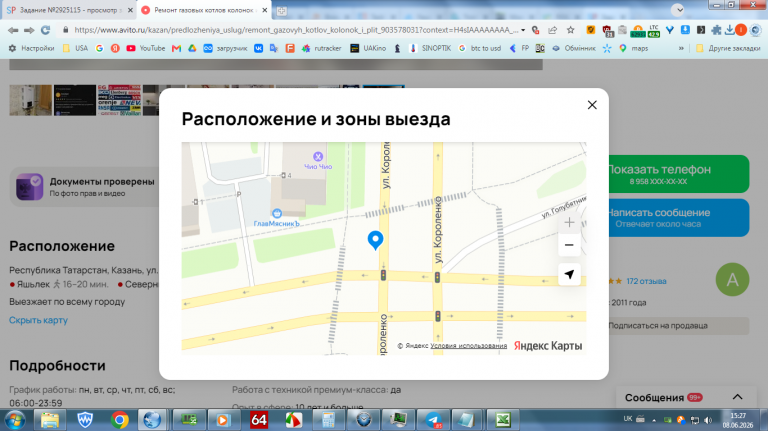Open the USA bookmarks folder

coord(75,48)
